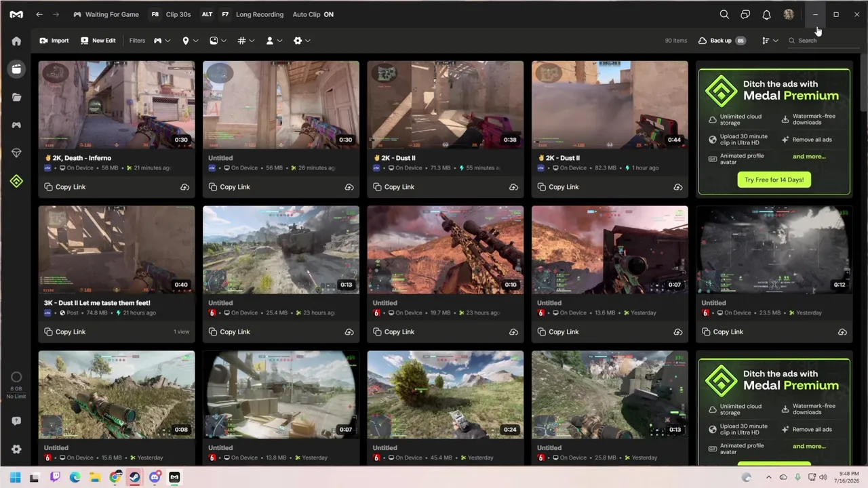Open the 2K, Death - Inferno thumbnail

point(117,105)
